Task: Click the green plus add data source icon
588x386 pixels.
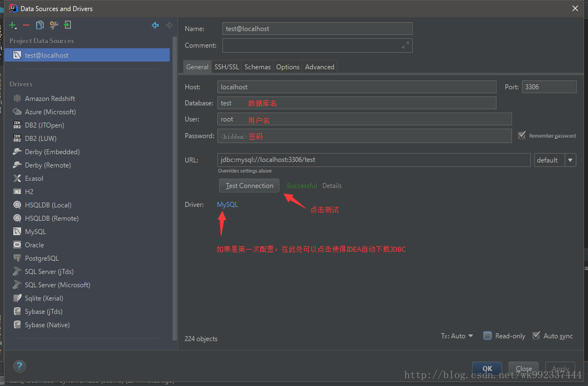Action: point(12,25)
